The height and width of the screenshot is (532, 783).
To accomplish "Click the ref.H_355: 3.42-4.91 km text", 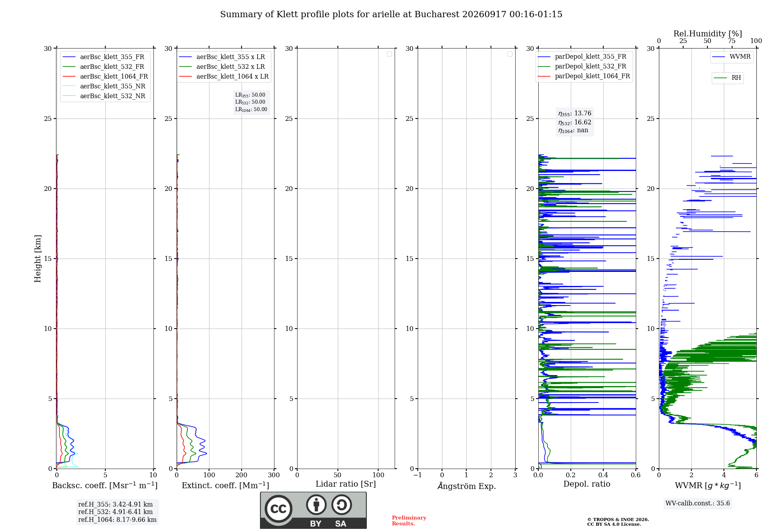I will [115, 505].
